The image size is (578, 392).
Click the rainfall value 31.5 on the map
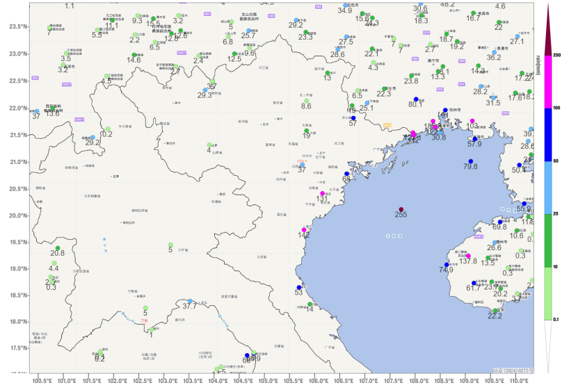click(x=493, y=103)
